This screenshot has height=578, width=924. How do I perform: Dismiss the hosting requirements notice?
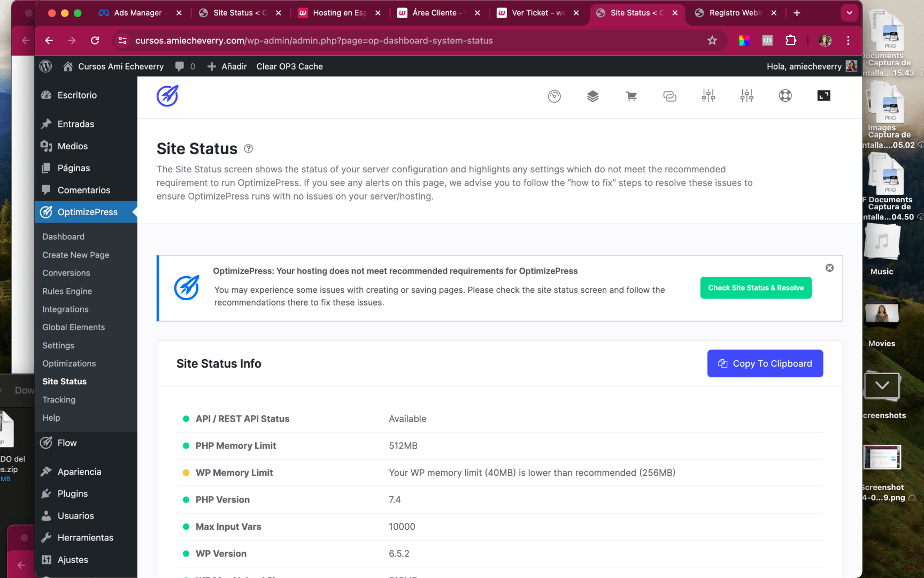tap(829, 268)
